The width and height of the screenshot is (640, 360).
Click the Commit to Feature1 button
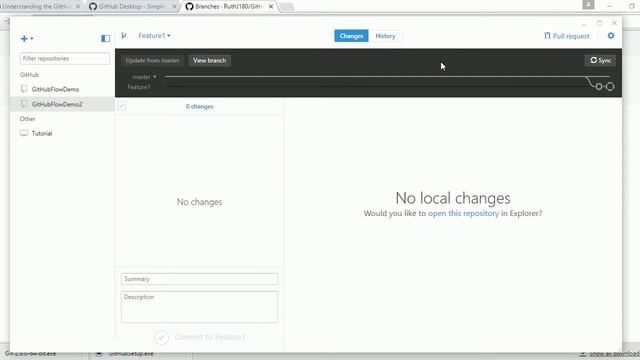pyautogui.click(x=200, y=337)
